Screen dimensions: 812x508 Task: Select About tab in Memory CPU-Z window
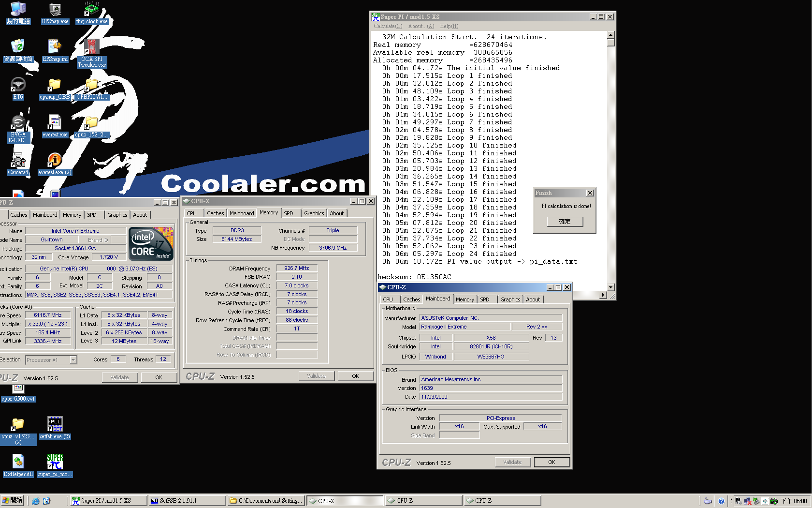pyautogui.click(x=337, y=213)
